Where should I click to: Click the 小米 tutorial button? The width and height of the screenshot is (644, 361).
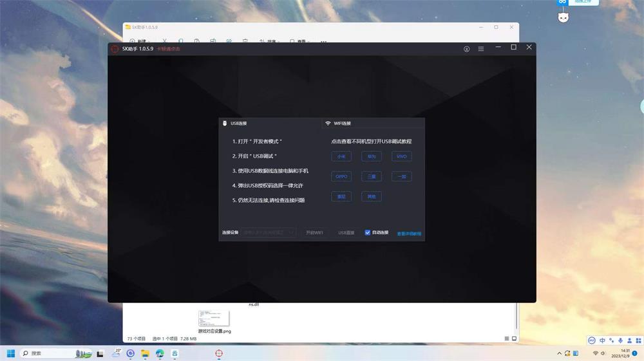pyautogui.click(x=341, y=156)
